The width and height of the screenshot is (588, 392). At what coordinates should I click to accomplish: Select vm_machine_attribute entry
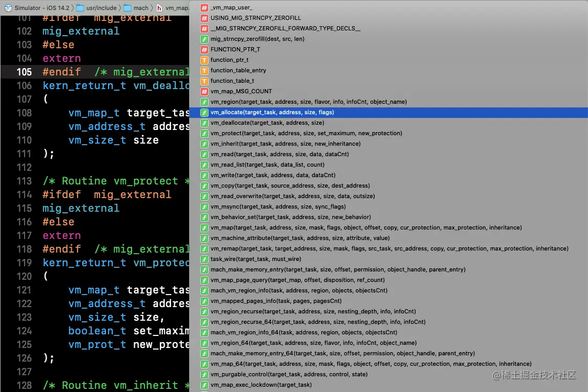(x=300, y=238)
